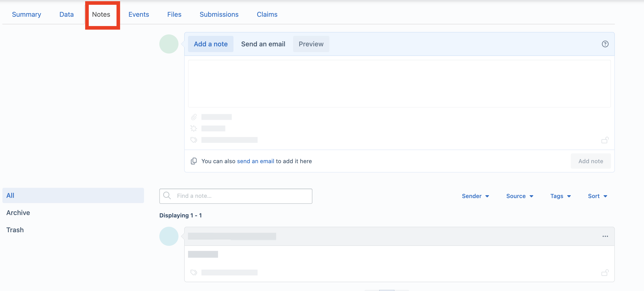Toggle the lock icon in the note composer
Screen dimensions: 644x291
(x=605, y=140)
